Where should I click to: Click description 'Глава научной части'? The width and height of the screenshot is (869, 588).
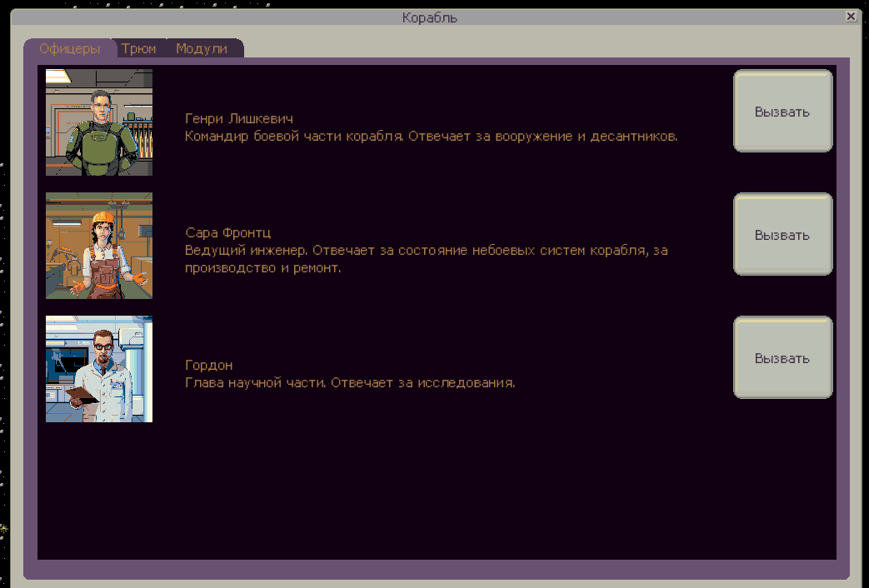pos(256,383)
